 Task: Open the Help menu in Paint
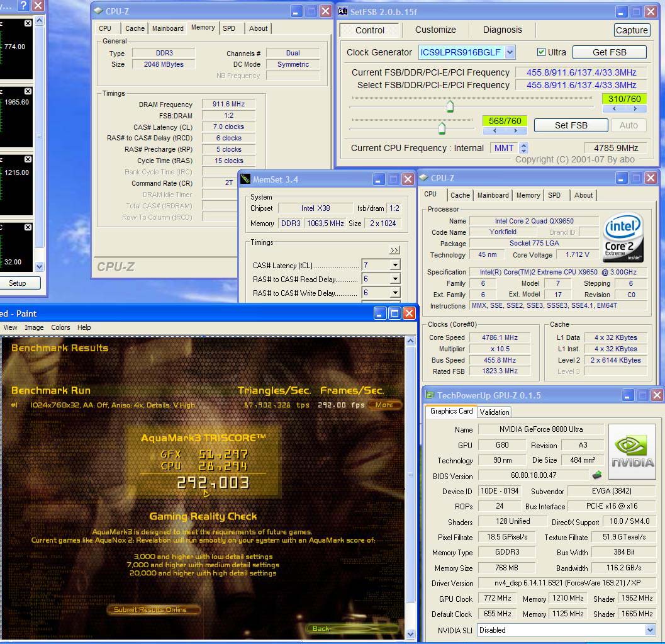click(84, 327)
